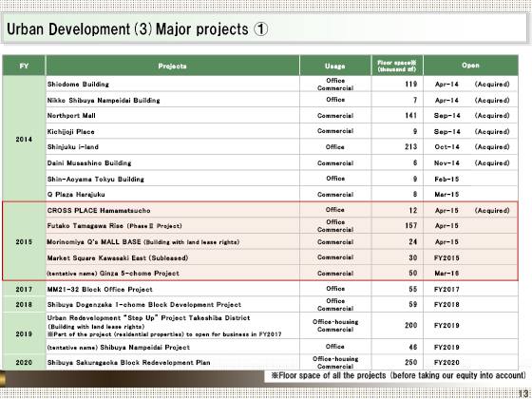Click "(Acquired)" note on Shiodome Building row
Viewport: 532px width, 399px height.
[492, 85]
